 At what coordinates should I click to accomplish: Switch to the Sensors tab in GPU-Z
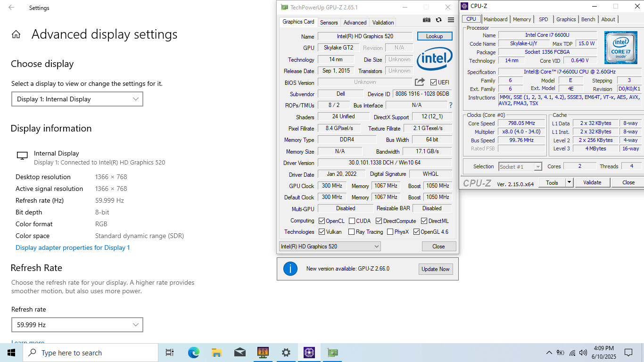(x=329, y=22)
